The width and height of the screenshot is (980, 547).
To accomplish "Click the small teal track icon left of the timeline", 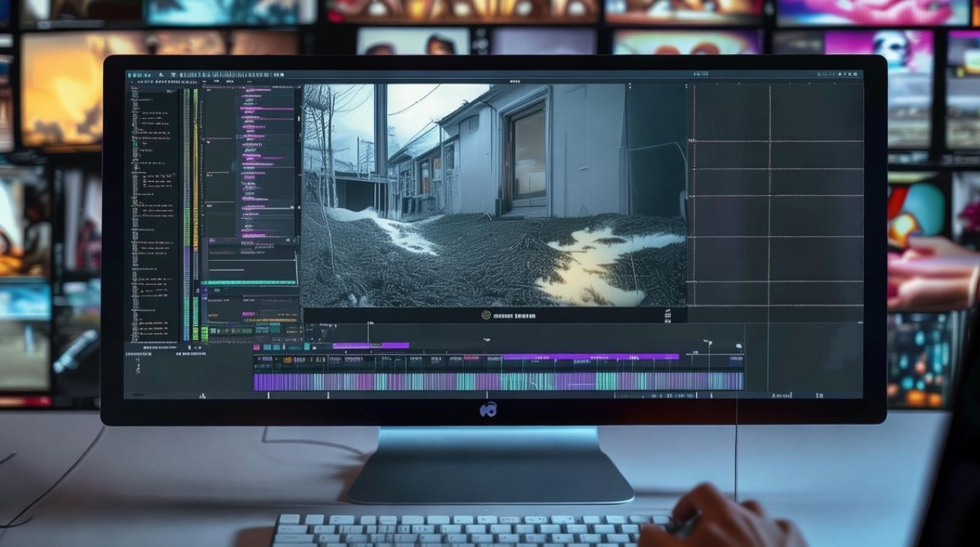I will [x=268, y=347].
